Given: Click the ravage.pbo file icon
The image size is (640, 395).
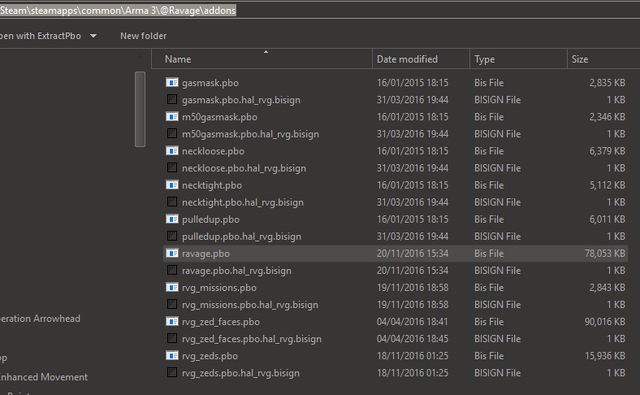Looking at the screenshot, I should 172,253.
